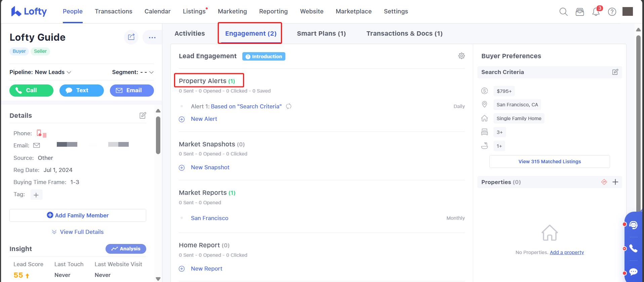Click the Introduction badge
The width and height of the screenshot is (644, 282).
coord(264,56)
